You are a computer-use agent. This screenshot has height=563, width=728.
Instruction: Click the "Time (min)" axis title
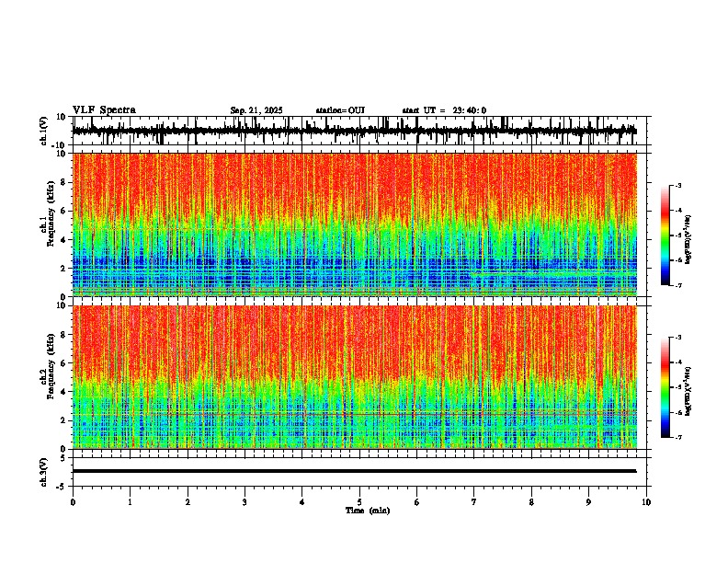368,511
